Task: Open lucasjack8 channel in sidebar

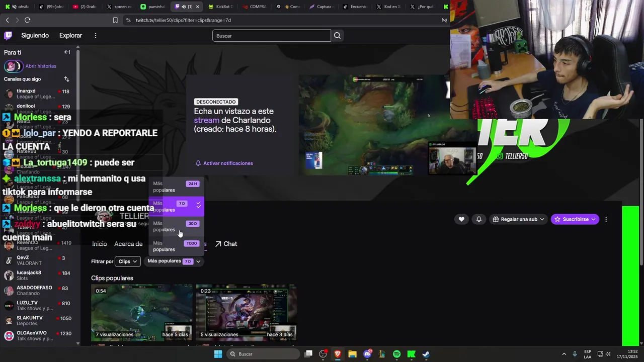Action: click(x=38, y=276)
